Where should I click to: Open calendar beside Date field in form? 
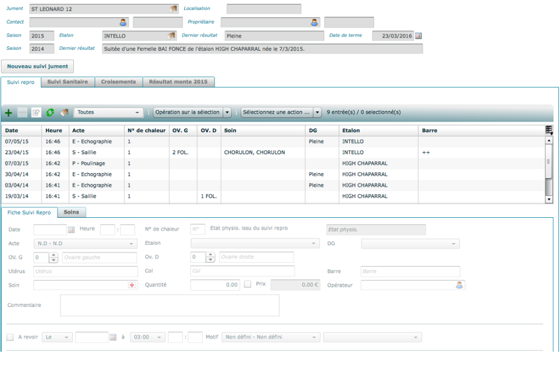pos(71,230)
